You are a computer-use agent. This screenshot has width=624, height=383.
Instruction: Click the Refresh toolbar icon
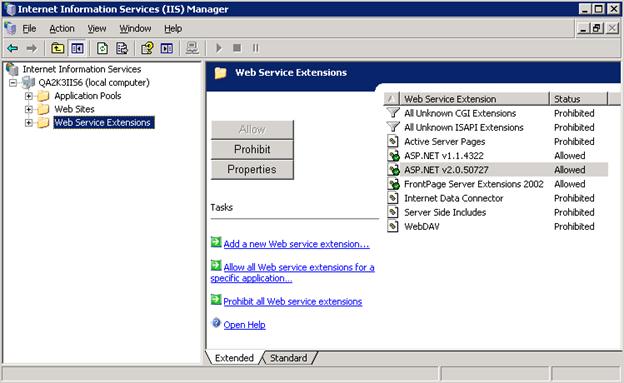[102, 49]
